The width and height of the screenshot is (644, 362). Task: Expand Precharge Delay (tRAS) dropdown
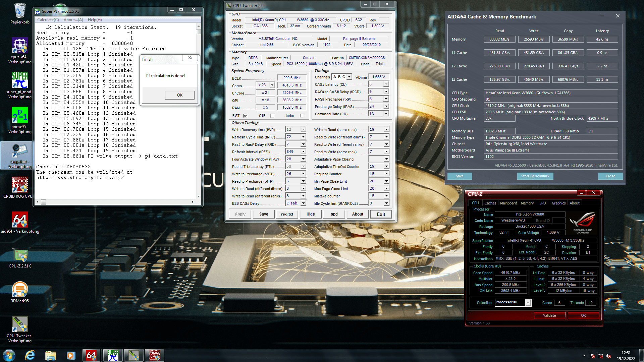[386, 106]
